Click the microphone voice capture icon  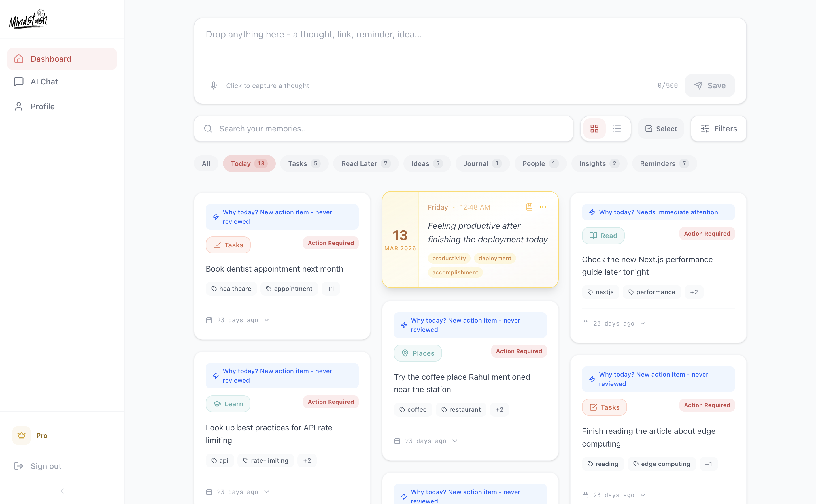coord(213,86)
